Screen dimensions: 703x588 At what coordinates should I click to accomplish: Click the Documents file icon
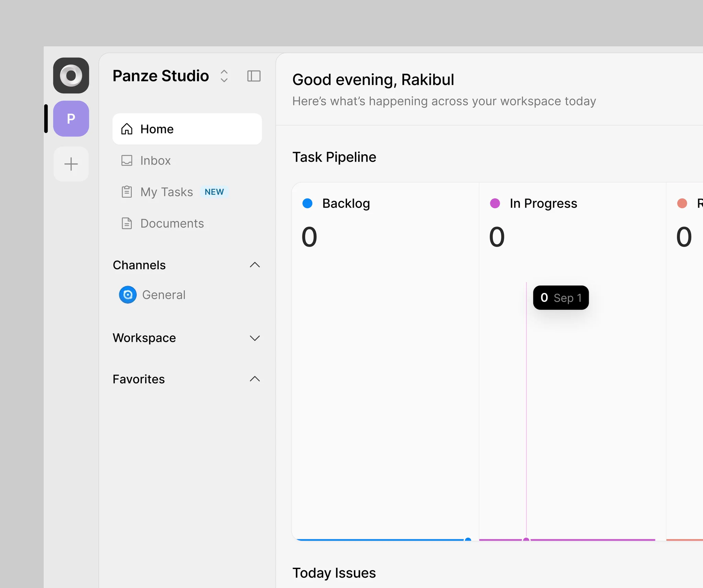[127, 223]
